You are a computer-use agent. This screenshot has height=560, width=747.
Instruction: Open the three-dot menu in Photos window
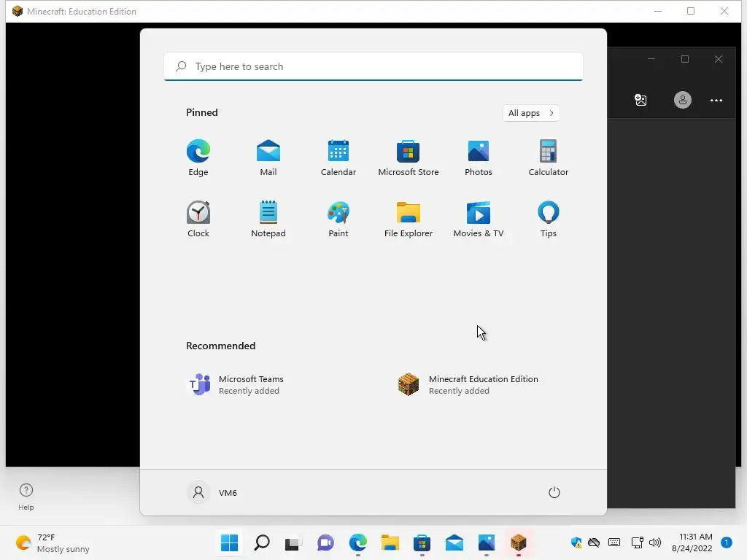(x=716, y=100)
